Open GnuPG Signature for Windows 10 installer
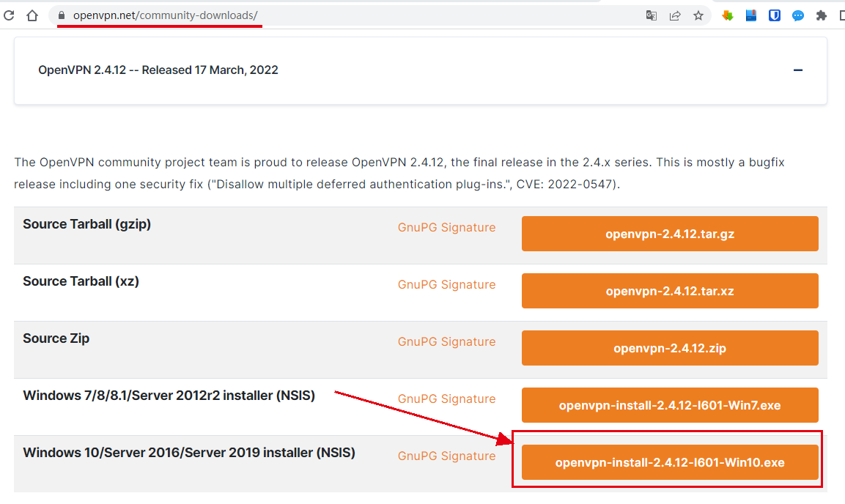 point(446,456)
